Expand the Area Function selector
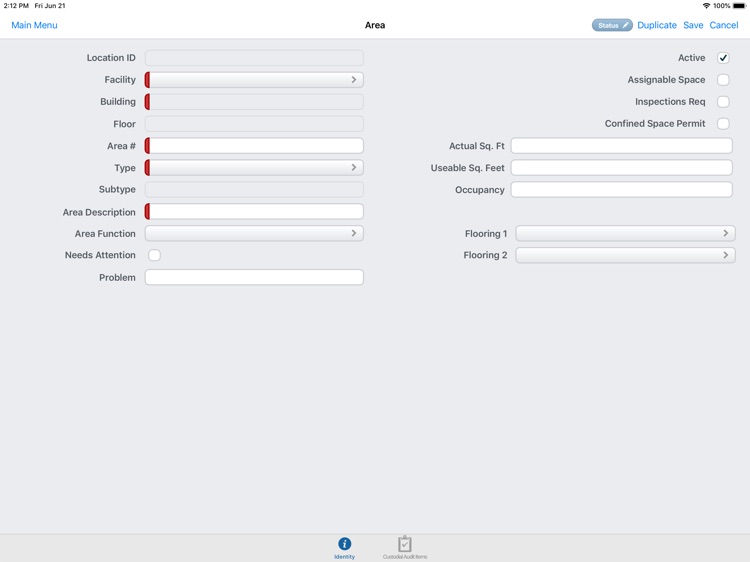Viewport: 750px width, 562px height. 254,233
